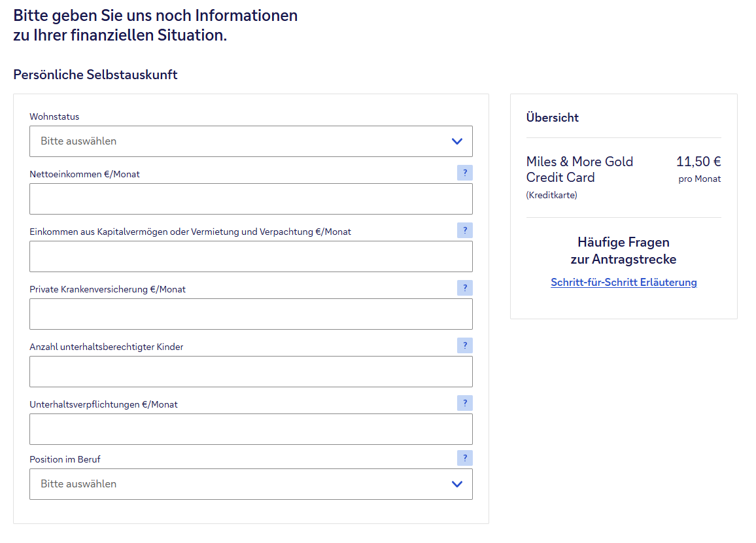Screen dimensions: 756x543
Task: Click the Häufige Fragen zur Antragstrecke heading
Action: point(623,251)
